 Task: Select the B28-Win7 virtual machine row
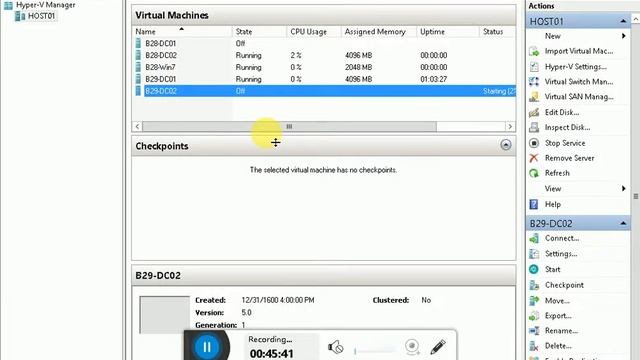[x=324, y=67]
